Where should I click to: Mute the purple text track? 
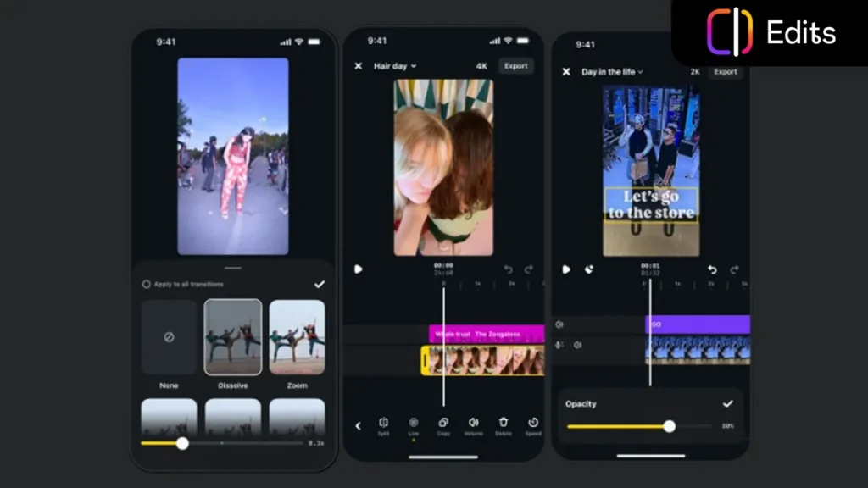[559, 324]
